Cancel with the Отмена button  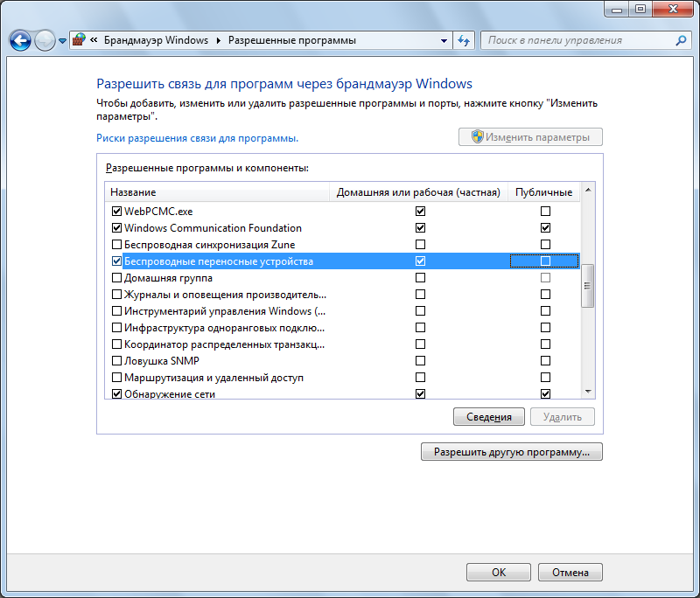(x=570, y=572)
